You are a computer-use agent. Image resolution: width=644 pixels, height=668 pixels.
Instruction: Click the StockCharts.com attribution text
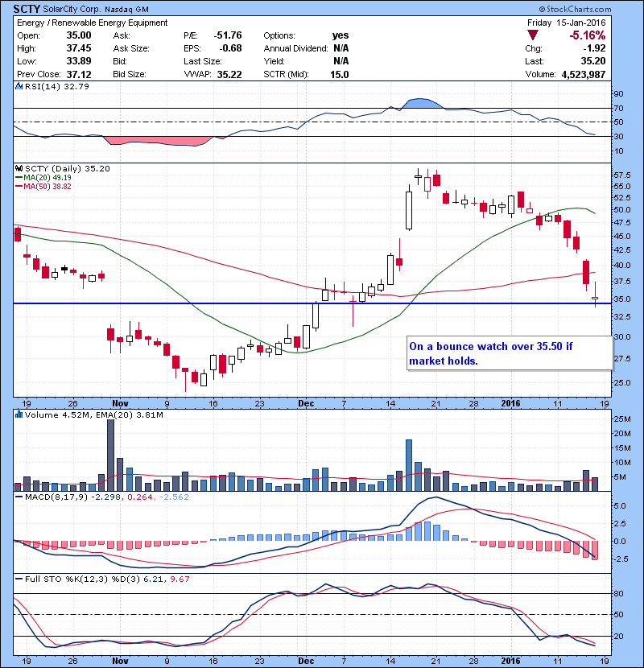click(575, 9)
